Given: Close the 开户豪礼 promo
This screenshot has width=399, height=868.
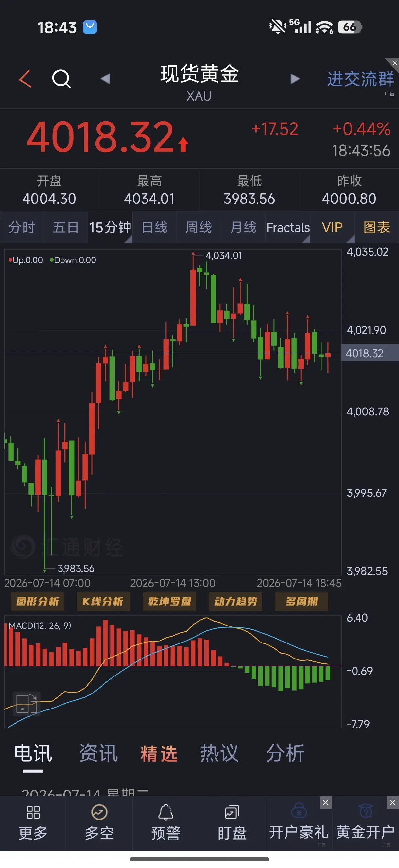Looking at the screenshot, I should (326, 803).
